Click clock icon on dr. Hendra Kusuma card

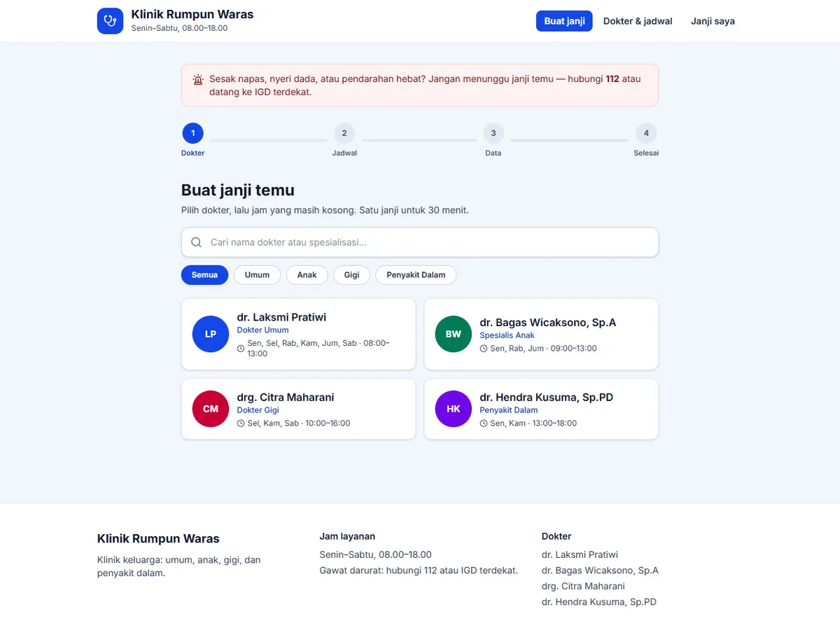pyautogui.click(x=484, y=423)
